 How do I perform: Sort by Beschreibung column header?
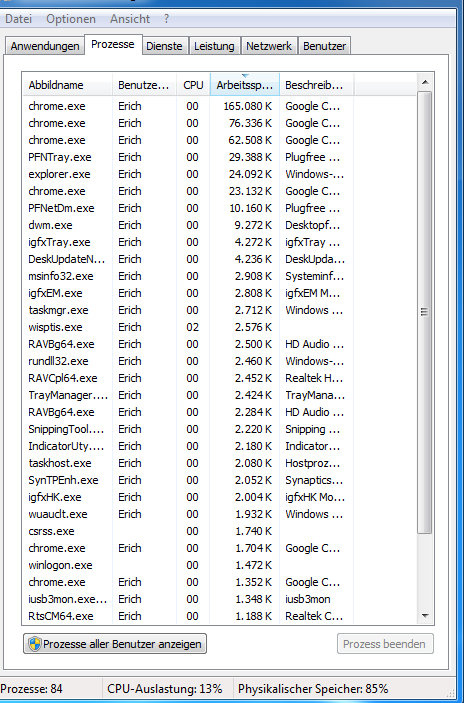317,85
